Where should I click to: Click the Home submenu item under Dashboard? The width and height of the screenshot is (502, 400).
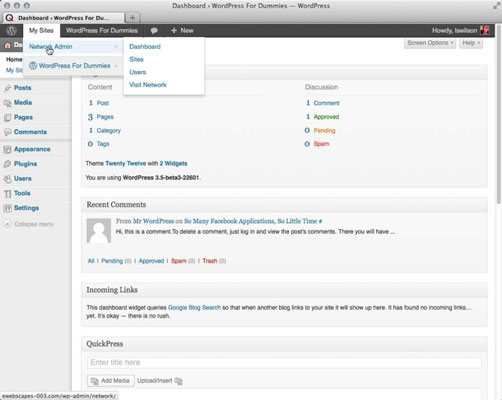pos(14,59)
